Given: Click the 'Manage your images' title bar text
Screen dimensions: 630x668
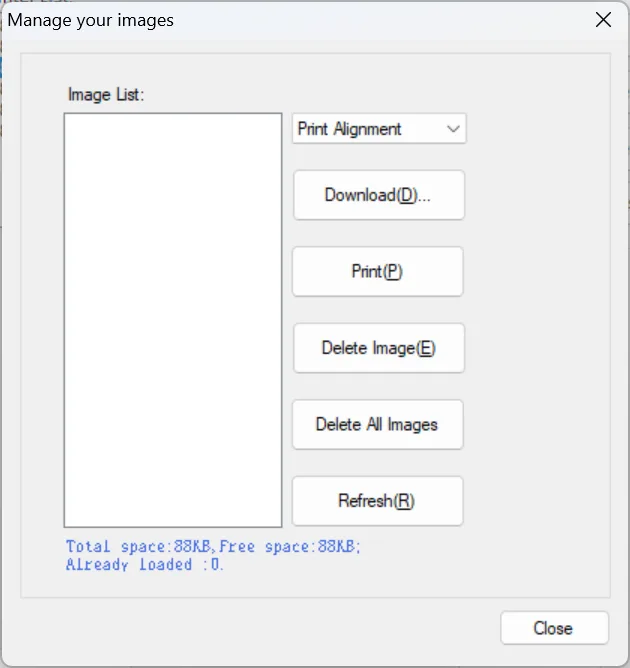Looking at the screenshot, I should 91,20.
